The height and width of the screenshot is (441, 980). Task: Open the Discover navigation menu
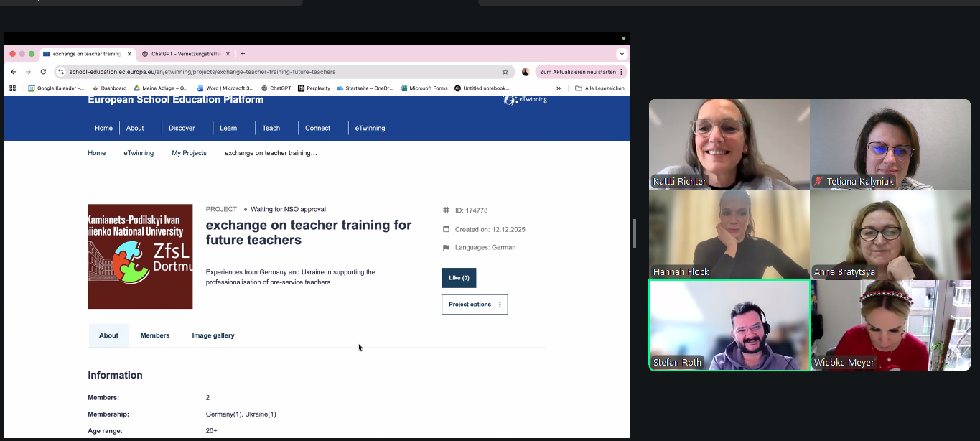pos(182,128)
